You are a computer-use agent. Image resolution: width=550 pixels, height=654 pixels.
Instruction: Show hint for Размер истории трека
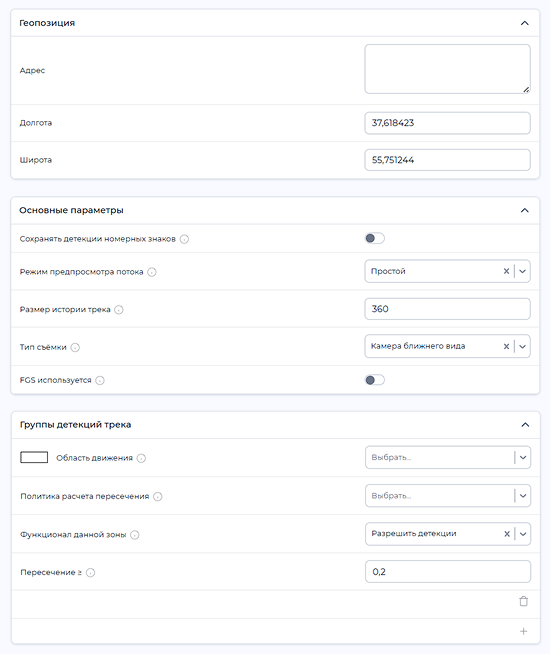coord(119,310)
